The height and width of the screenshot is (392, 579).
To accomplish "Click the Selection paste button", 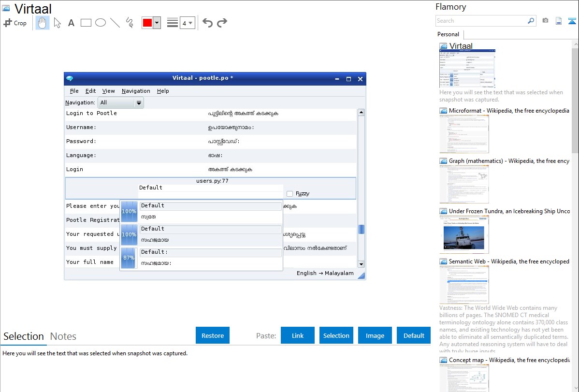I will coord(336,335).
